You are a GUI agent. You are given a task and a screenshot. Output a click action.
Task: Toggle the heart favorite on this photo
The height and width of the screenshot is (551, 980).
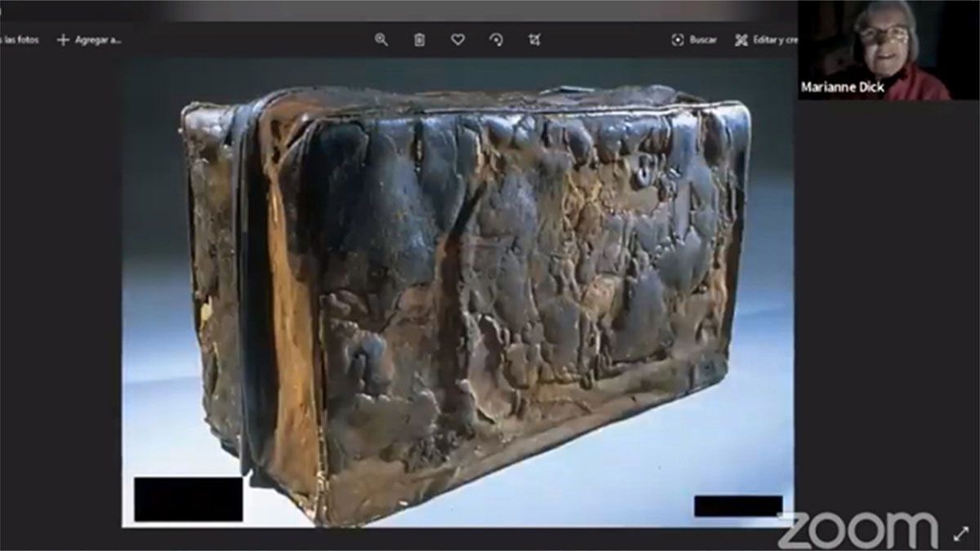pos(457,40)
